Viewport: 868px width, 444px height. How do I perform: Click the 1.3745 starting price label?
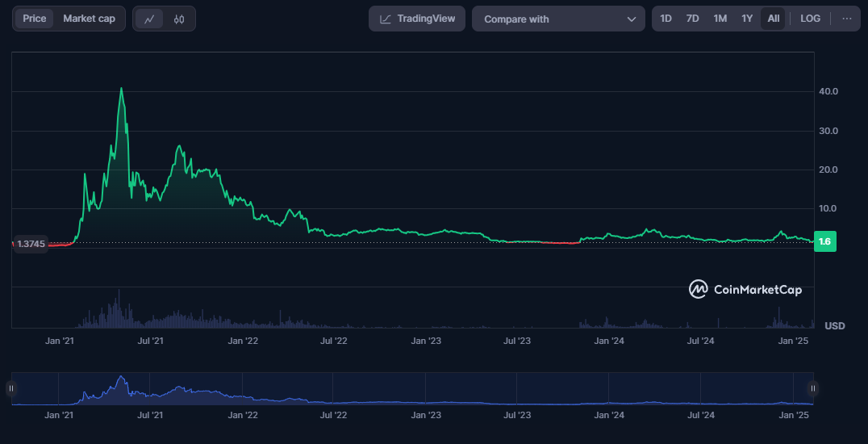click(x=31, y=243)
